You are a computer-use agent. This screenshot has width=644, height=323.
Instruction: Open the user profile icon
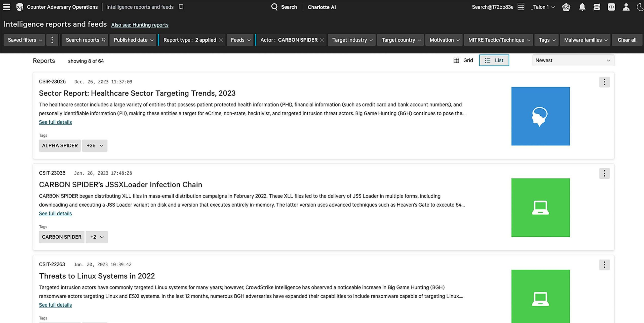tap(626, 7)
